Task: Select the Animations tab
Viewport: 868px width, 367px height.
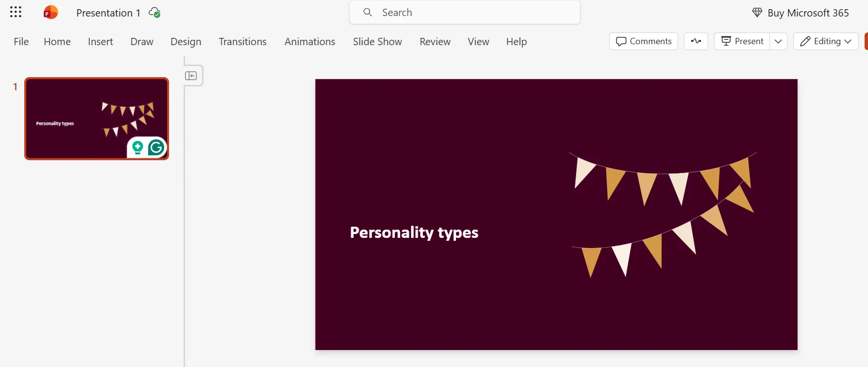Action: tap(310, 42)
